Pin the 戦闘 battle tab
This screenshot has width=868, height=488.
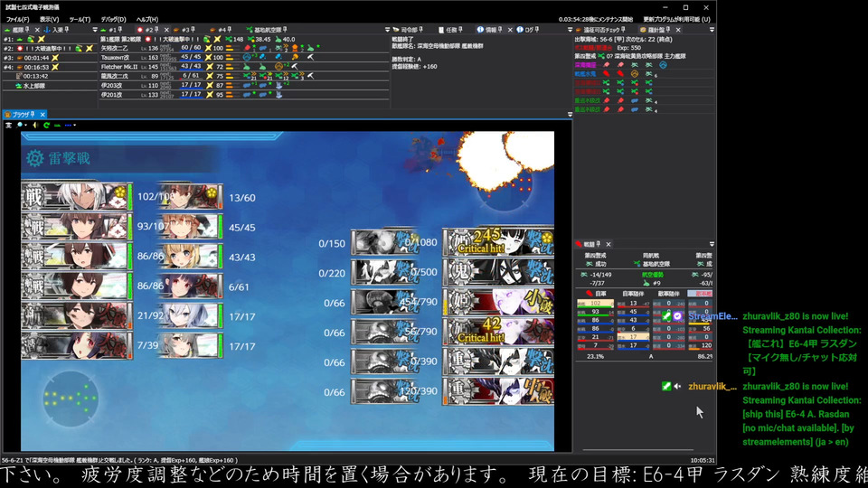599,244
